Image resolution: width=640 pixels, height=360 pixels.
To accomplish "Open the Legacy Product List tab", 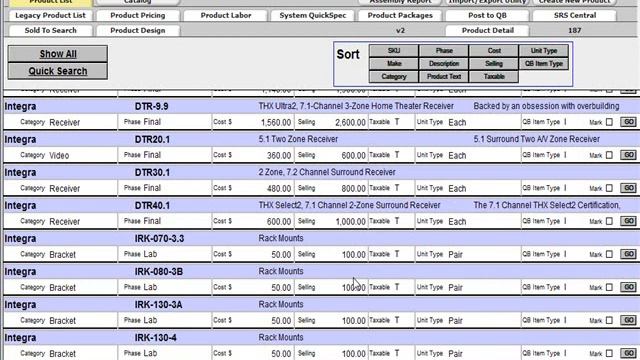I will 50,16.
